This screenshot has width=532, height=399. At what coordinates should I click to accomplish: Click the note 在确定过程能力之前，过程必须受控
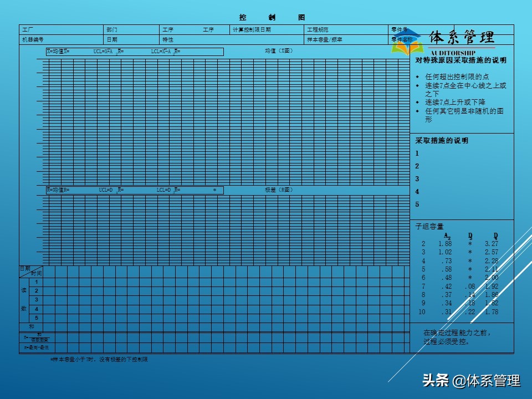[x=457, y=337]
